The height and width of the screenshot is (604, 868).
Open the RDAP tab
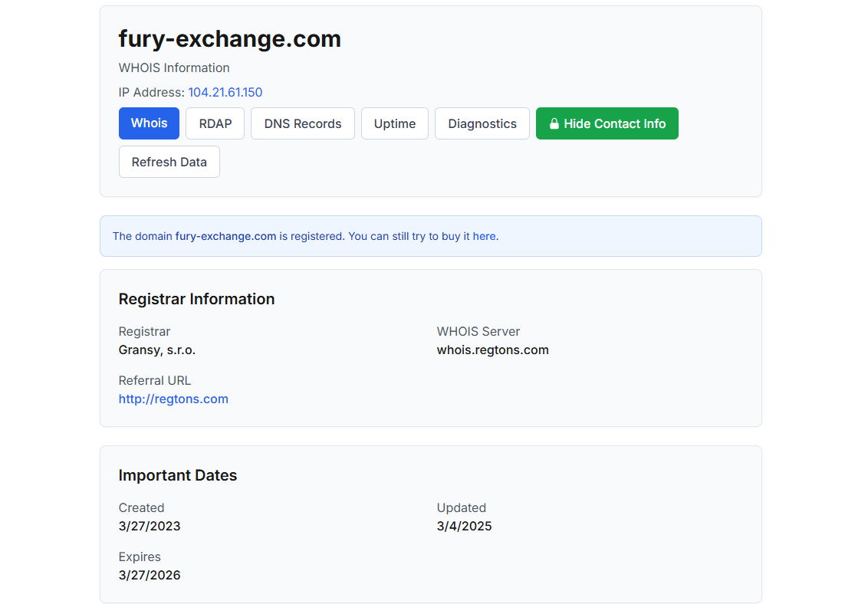click(x=215, y=123)
